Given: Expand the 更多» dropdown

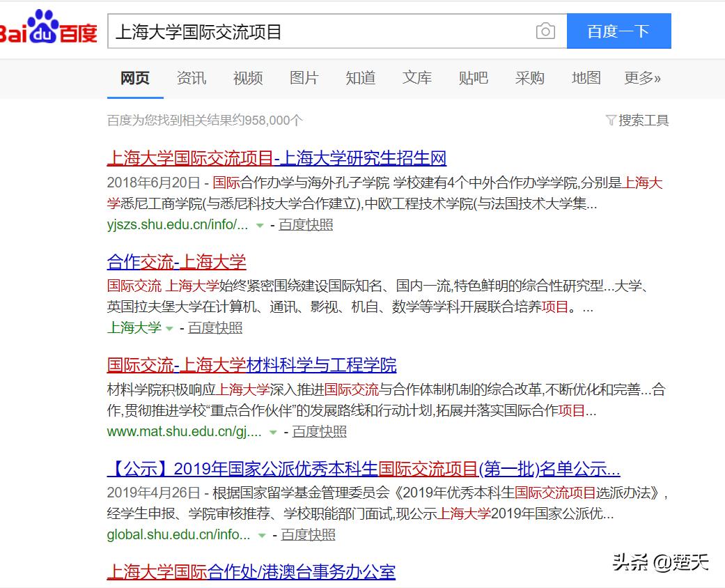Looking at the screenshot, I should [641, 78].
